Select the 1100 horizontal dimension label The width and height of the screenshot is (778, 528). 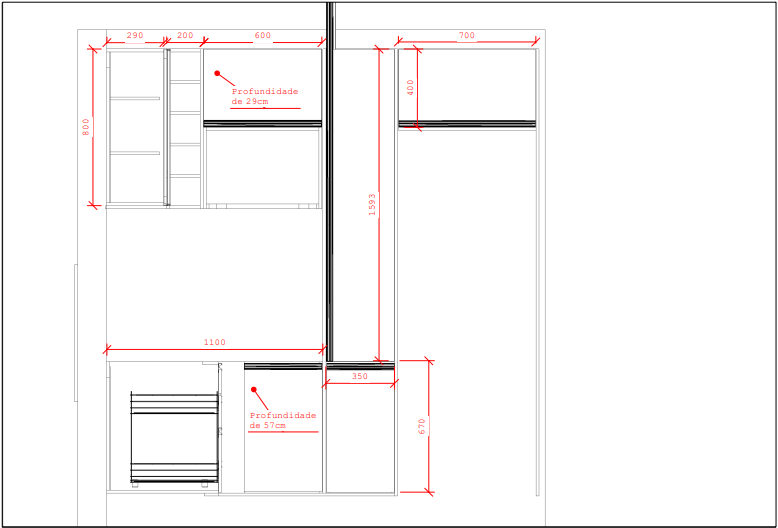coord(215,342)
